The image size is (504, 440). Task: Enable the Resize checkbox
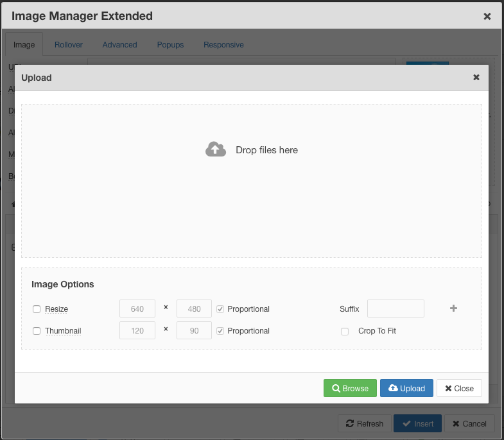[37, 309]
